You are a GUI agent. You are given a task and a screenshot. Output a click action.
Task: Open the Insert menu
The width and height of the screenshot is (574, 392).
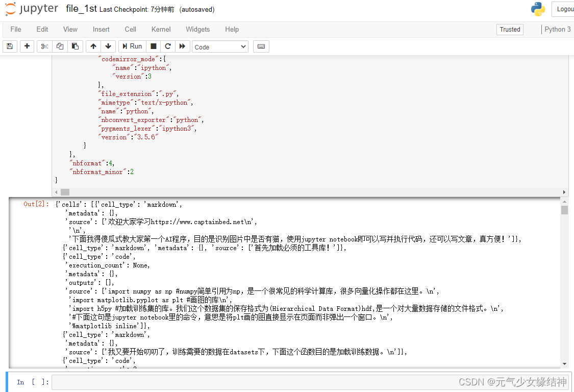(x=101, y=29)
